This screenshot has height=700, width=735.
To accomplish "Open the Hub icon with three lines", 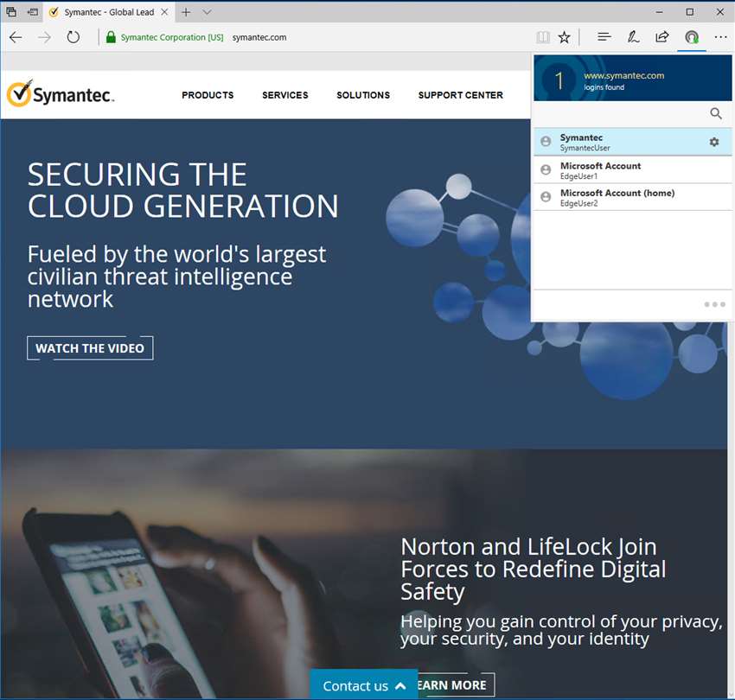I will pyautogui.click(x=604, y=36).
